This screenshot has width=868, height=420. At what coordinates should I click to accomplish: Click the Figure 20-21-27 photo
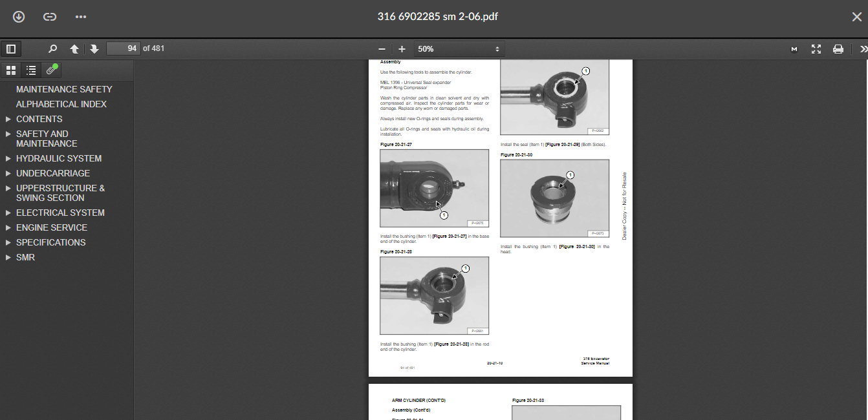(x=435, y=188)
